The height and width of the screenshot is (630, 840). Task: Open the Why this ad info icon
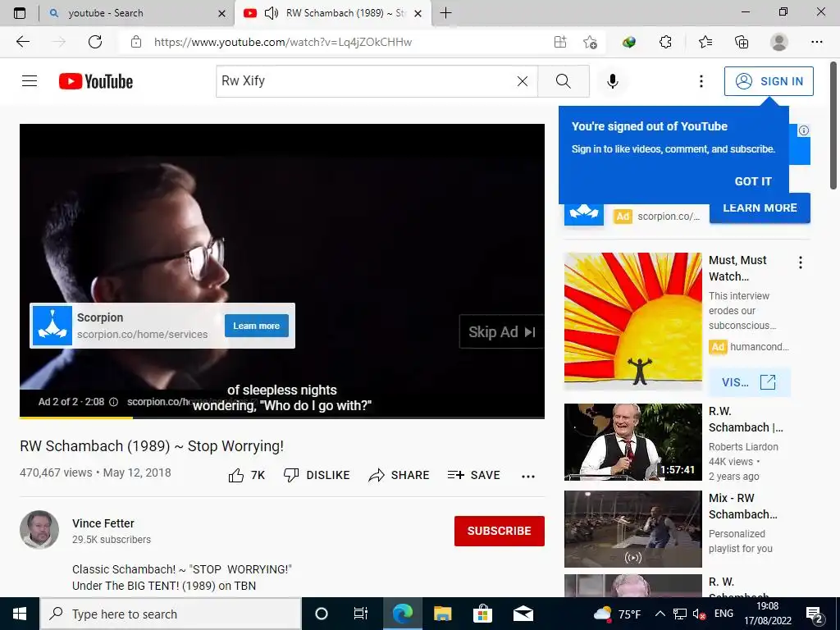click(x=804, y=130)
